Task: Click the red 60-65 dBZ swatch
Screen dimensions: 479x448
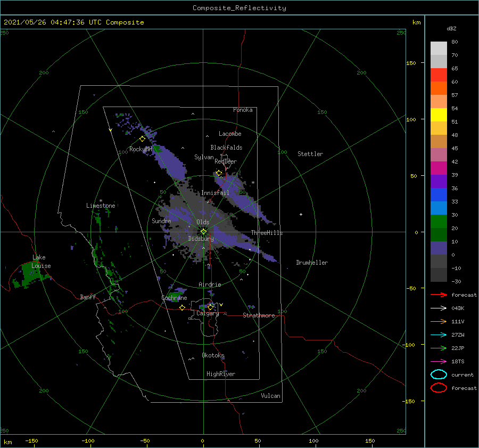Action: coord(439,75)
